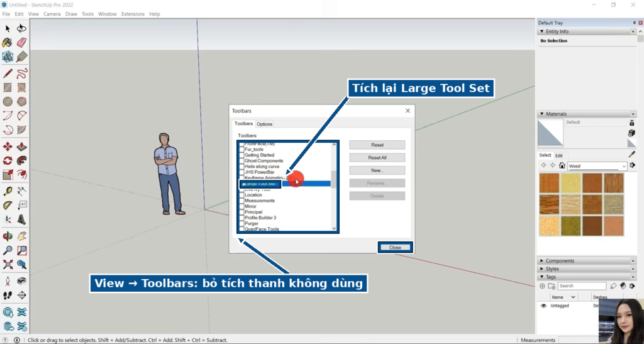The image size is (644, 344).
Task: Collapse the Tags panel
Action: 541,277
